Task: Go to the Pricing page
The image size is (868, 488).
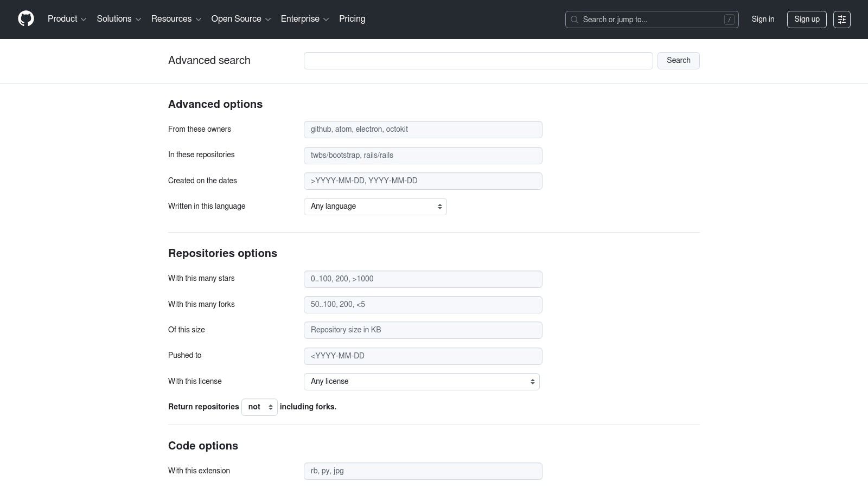Action: tap(352, 19)
